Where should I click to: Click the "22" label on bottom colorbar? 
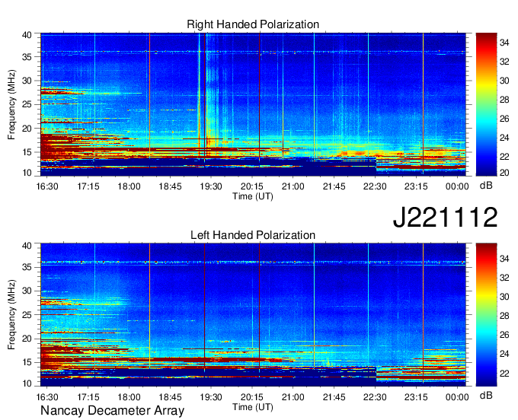[504, 373]
